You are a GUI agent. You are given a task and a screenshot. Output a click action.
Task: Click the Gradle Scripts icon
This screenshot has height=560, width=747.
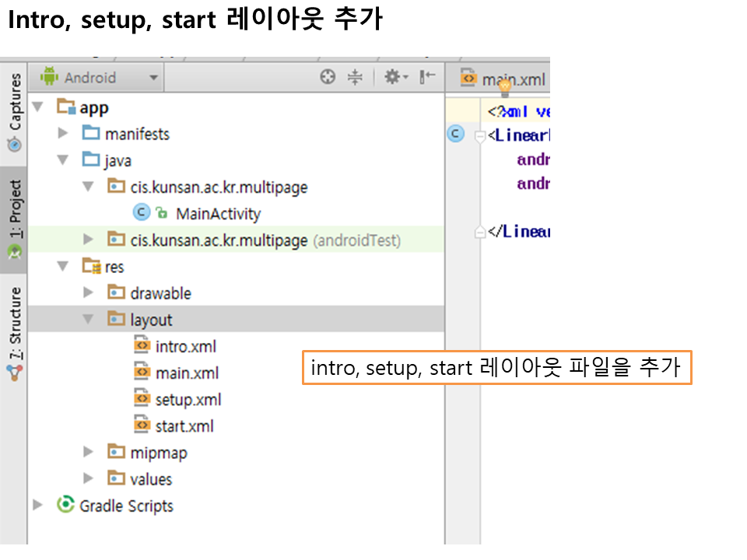pos(66,506)
